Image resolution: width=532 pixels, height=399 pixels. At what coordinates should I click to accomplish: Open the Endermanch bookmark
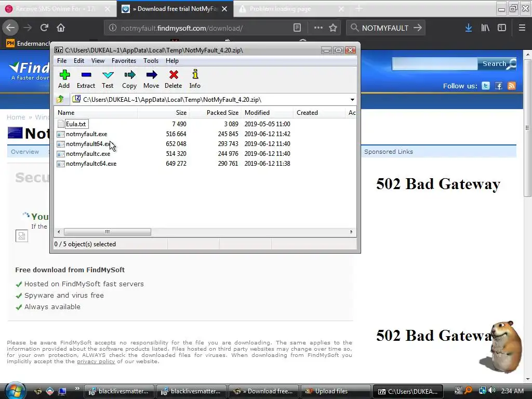coord(29,44)
